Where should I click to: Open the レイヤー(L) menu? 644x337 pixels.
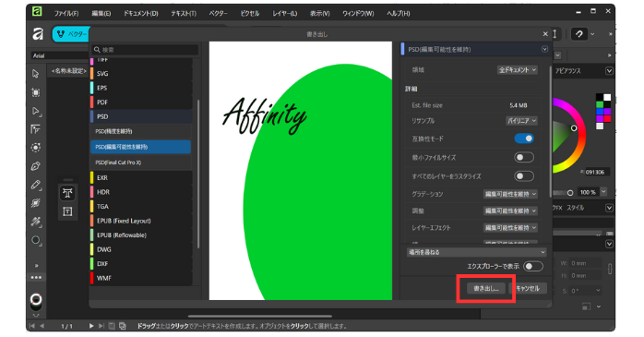pos(284,13)
